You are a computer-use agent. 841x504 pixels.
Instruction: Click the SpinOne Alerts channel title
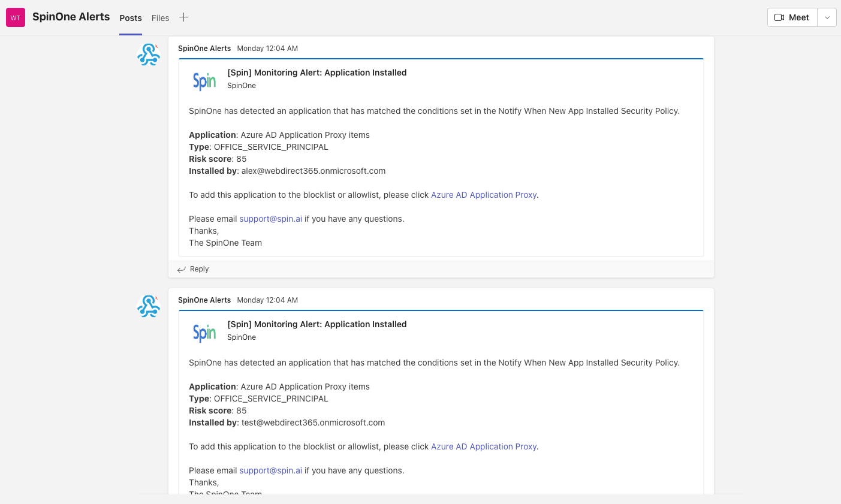tap(71, 17)
